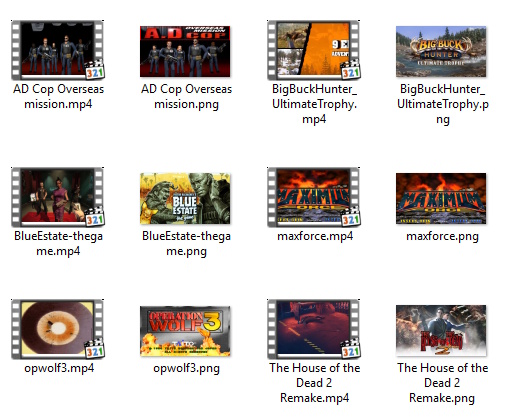Click the BigBuckHunter_UltimateTrophy.mp4 video icon

[x=313, y=50]
